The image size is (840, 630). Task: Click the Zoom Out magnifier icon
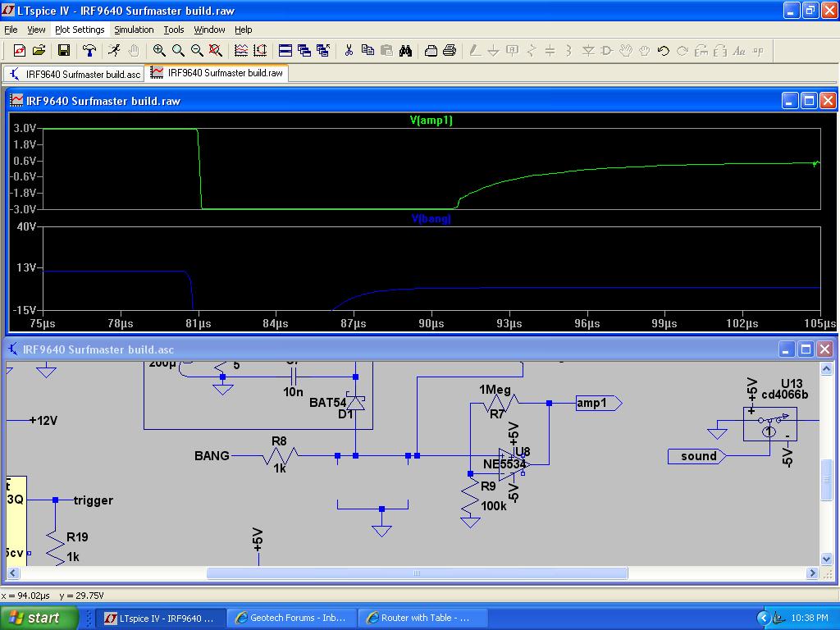pos(197,51)
